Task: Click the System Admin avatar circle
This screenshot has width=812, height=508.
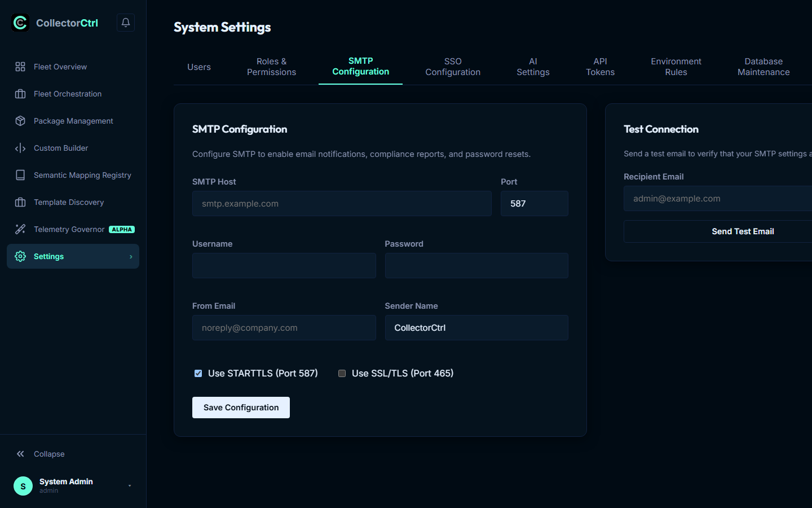Action: [23, 486]
